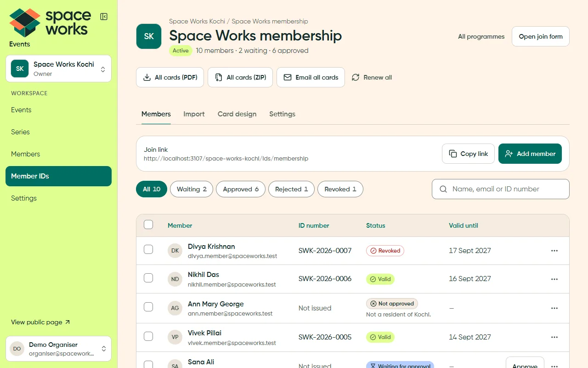
Task: Go to All programmes
Action: pos(481,36)
